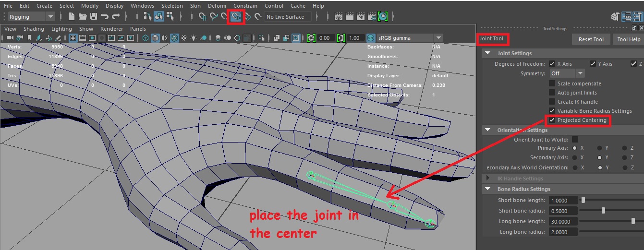This screenshot has height=250, width=644.
Task: Enable smooth shade all cube icon
Action: point(156,38)
